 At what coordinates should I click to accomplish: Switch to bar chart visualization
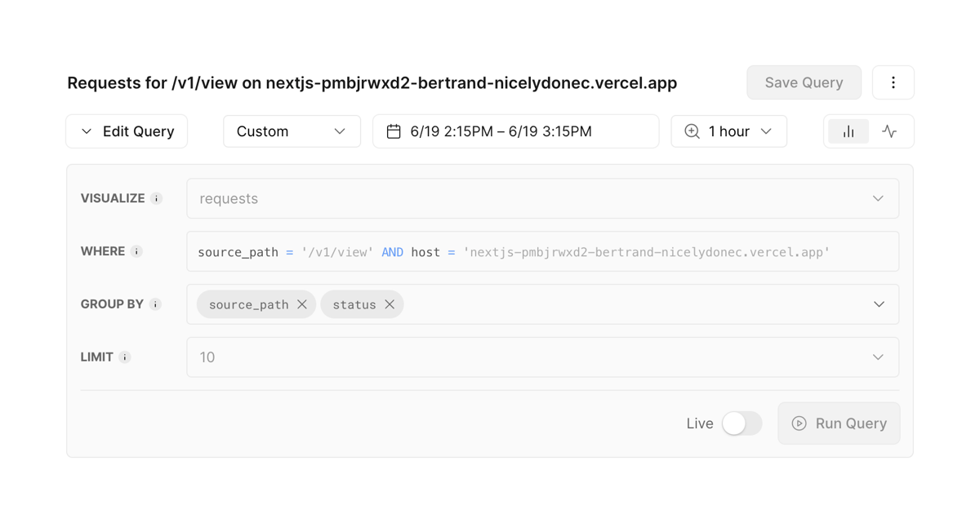[x=849, y=131]
